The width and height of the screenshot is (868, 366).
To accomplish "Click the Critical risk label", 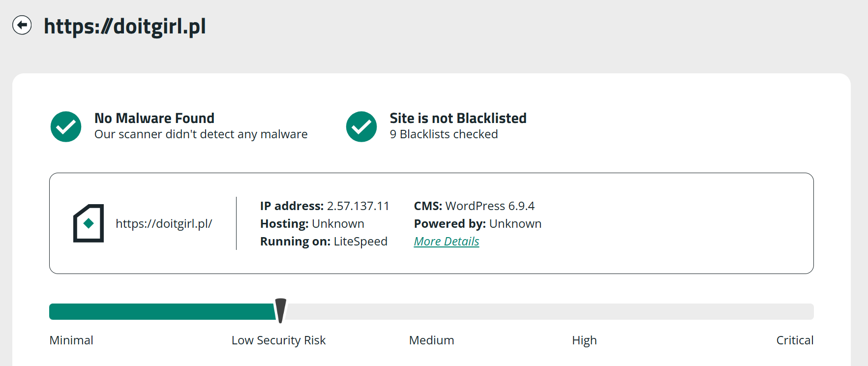I will (795, 340).
